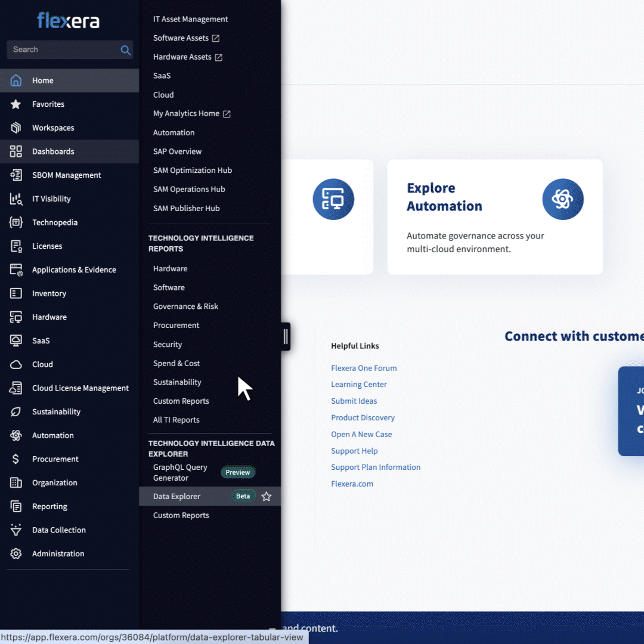This screenshot has height=644, width=644.
Task: Click the Submit Ideas helpful link
Action: click(x=354, y=401)
